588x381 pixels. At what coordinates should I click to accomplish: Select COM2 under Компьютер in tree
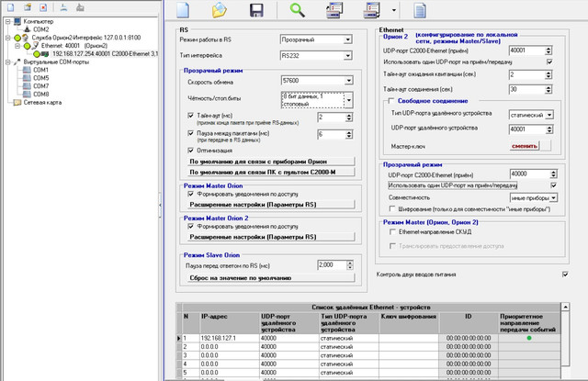point(40,29)
